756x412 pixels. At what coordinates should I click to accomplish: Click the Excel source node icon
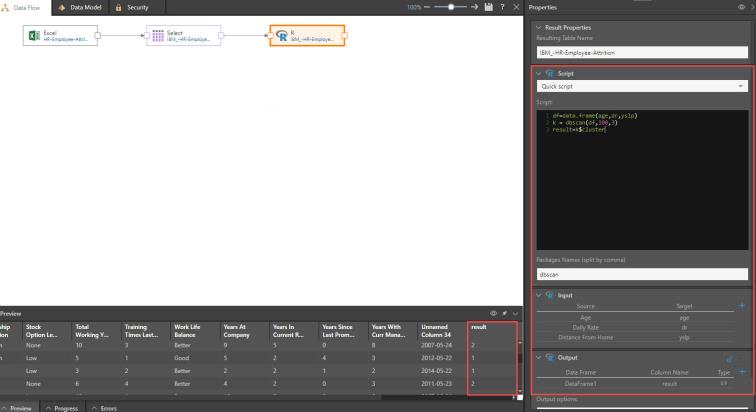tap(34, 36)
